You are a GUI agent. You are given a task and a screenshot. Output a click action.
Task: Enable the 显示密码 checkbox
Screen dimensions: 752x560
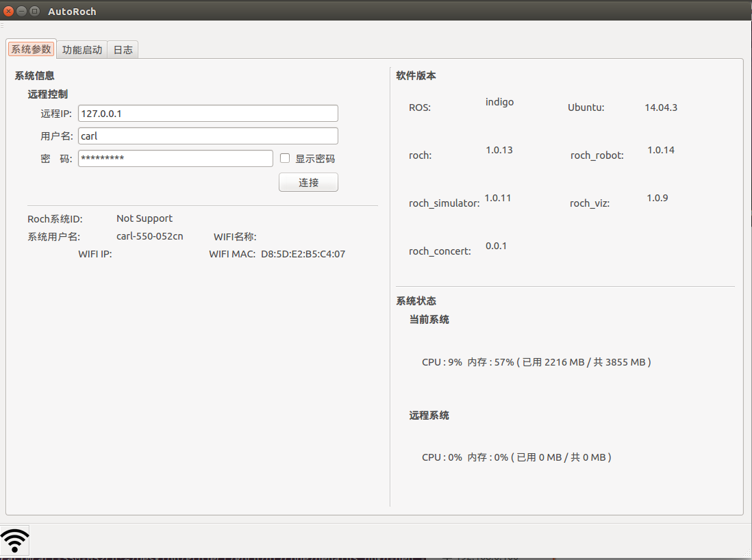[286, 158]
